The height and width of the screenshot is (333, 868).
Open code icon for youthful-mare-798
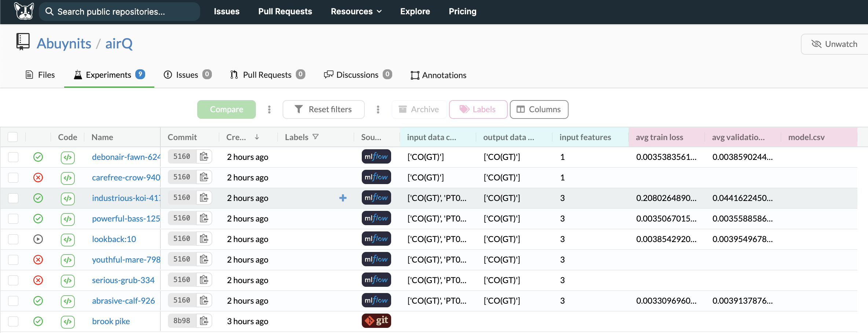[68, 260]
